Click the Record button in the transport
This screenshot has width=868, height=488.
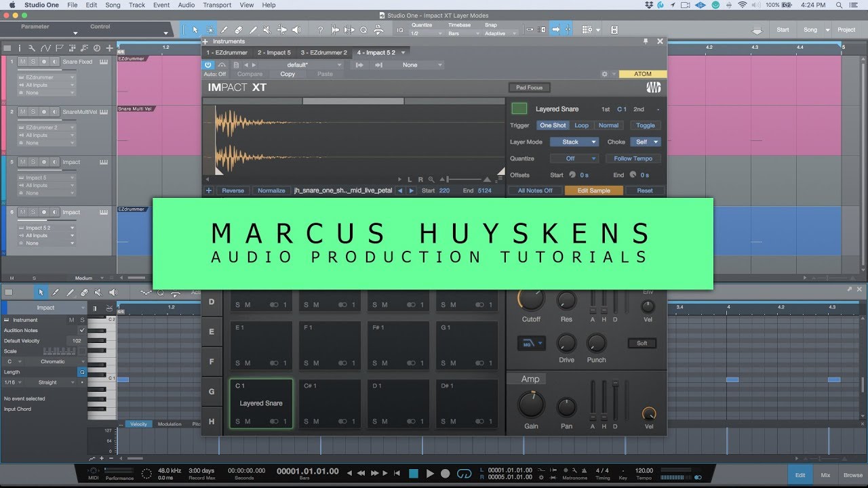446,474
